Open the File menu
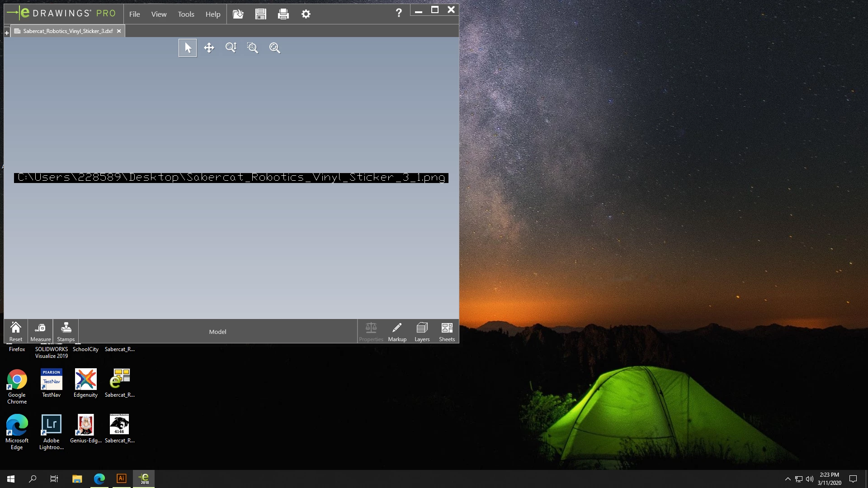868x488 pixels. click(134, 14)
